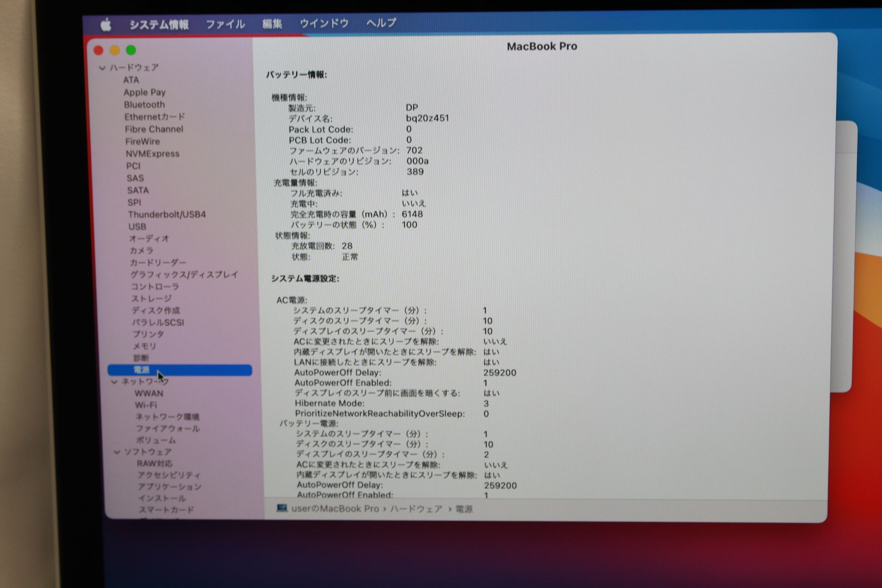882x588 pixels.
Task: Select Thunderbolt/USB4 in the sidebar
Action: [x=167, y=215]
